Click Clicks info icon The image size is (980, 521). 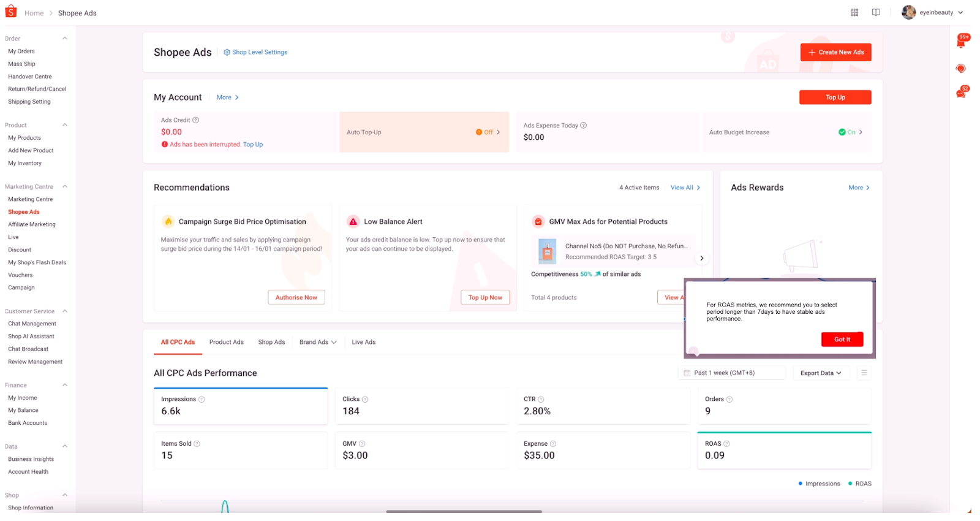[x=365, y=400]
